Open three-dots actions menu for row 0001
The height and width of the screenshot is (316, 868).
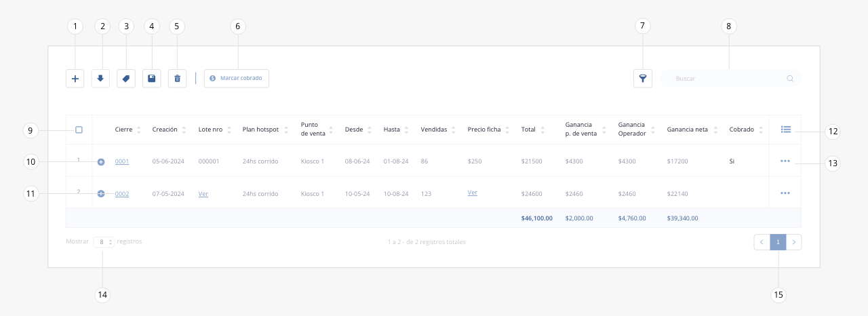point(785,161)
